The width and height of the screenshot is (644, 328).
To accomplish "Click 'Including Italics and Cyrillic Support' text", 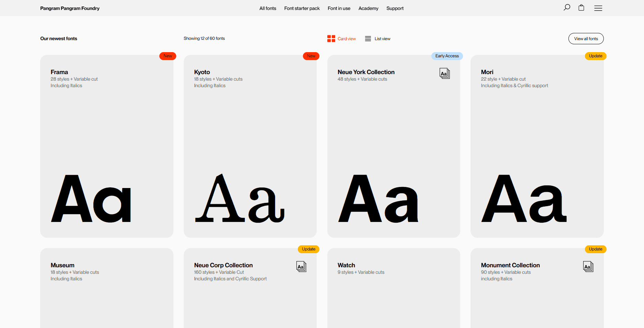I will click(x=230, y=279).
